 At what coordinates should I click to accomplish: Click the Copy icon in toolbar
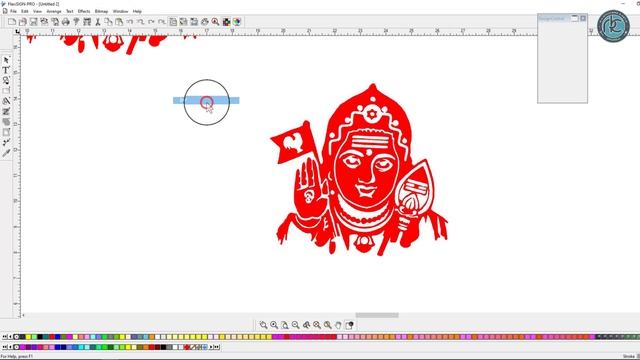point(108,22)
